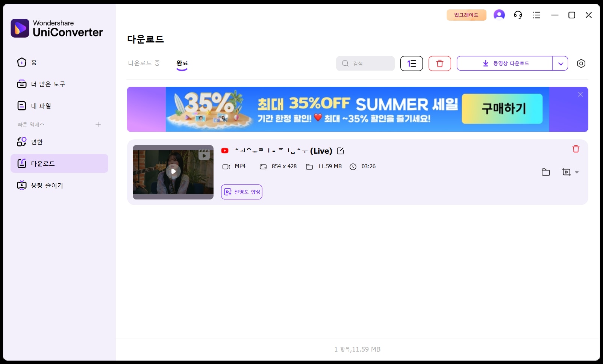The height and width of the screenshot is (364, 603).
Task: Expand the add-to-tool dropdown arrow
Action: tap(577, 172)
